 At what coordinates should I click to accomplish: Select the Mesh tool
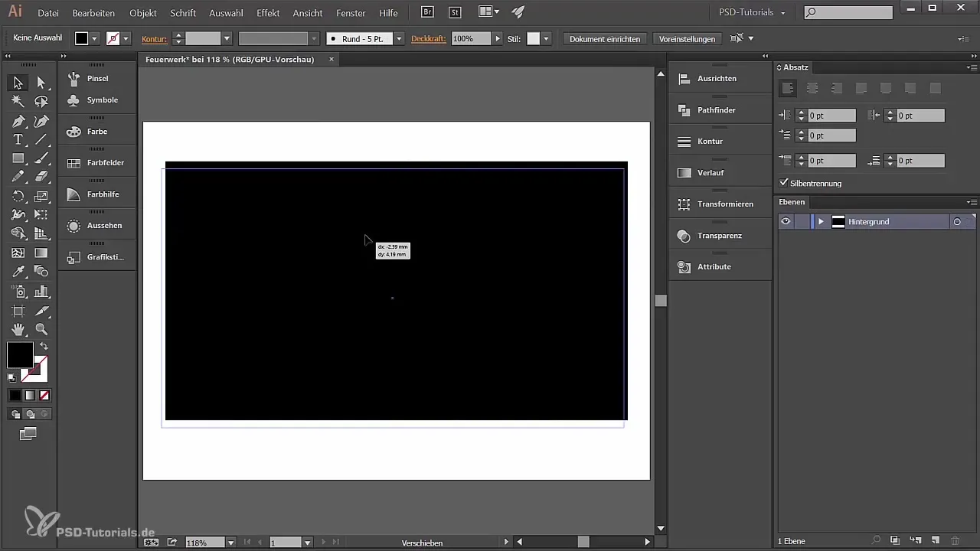[x=18, y=253]
